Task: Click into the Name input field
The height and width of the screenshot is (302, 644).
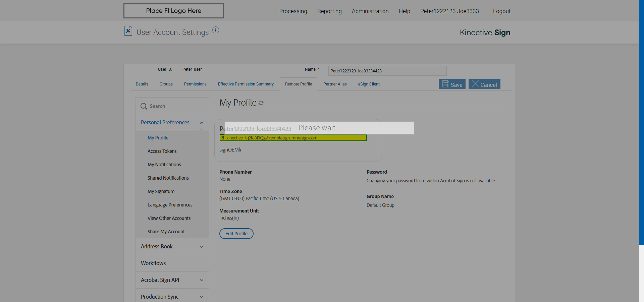Action: (x=387, y=71)
